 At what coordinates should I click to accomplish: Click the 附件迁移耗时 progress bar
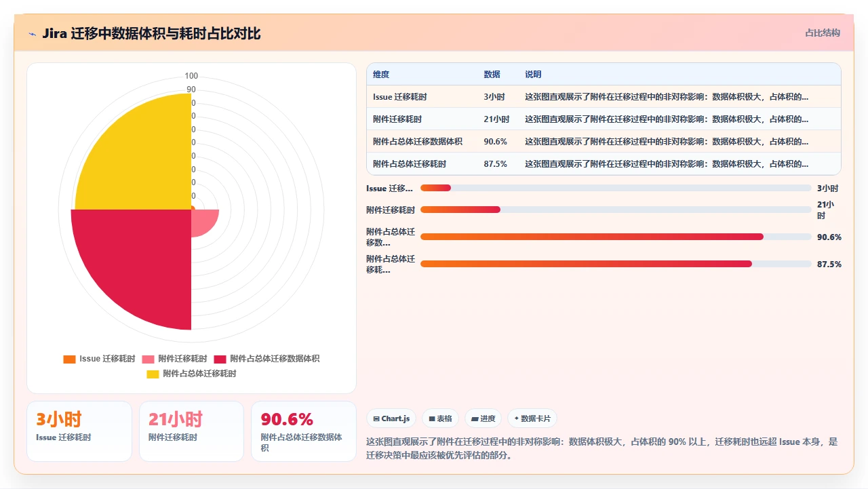pos(616,210)
